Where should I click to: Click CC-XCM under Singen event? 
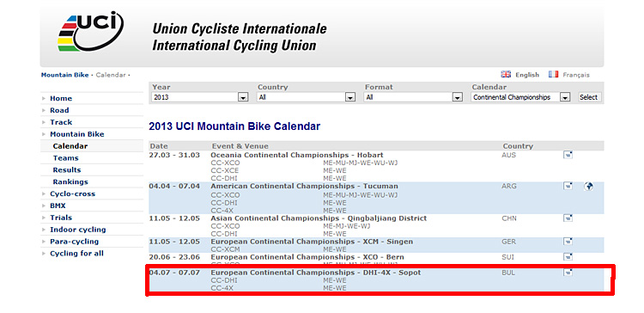226,249
